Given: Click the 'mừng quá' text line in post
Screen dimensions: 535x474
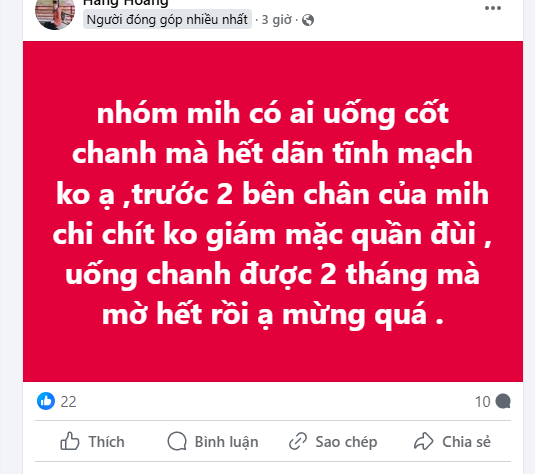Looking at the screenshot, I should point(355,315).
